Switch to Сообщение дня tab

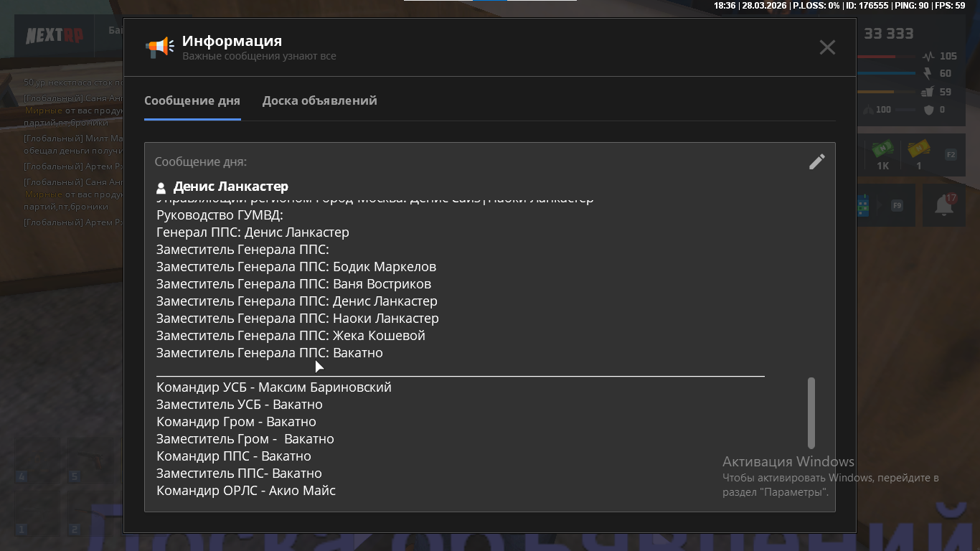[x=192, y=101]
